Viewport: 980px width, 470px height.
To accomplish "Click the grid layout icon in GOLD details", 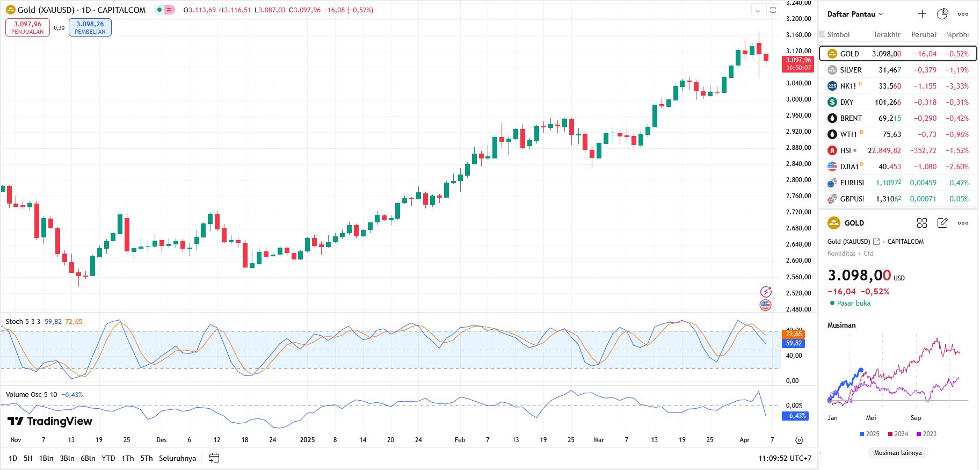I will [922, 223].
